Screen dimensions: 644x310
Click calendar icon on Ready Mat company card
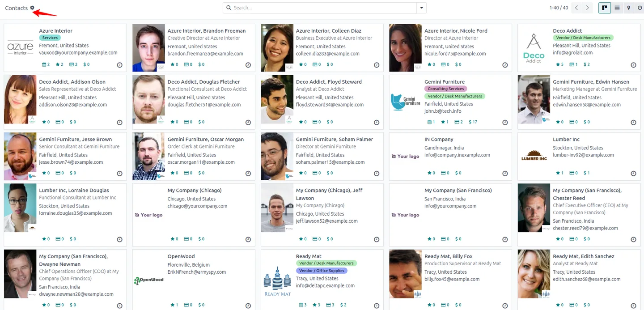click(301, 305)
